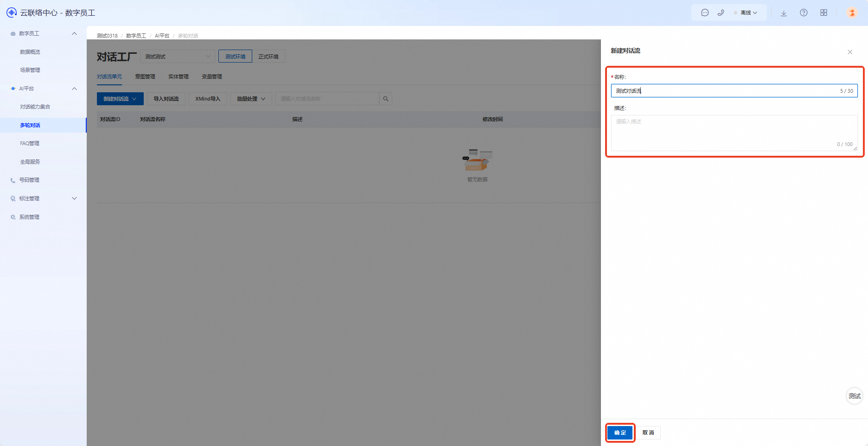Image resolution: width=868 pixels, height=446 pixels.
Task: Switch to 测试环境 environment
Action: pos(236,57)
